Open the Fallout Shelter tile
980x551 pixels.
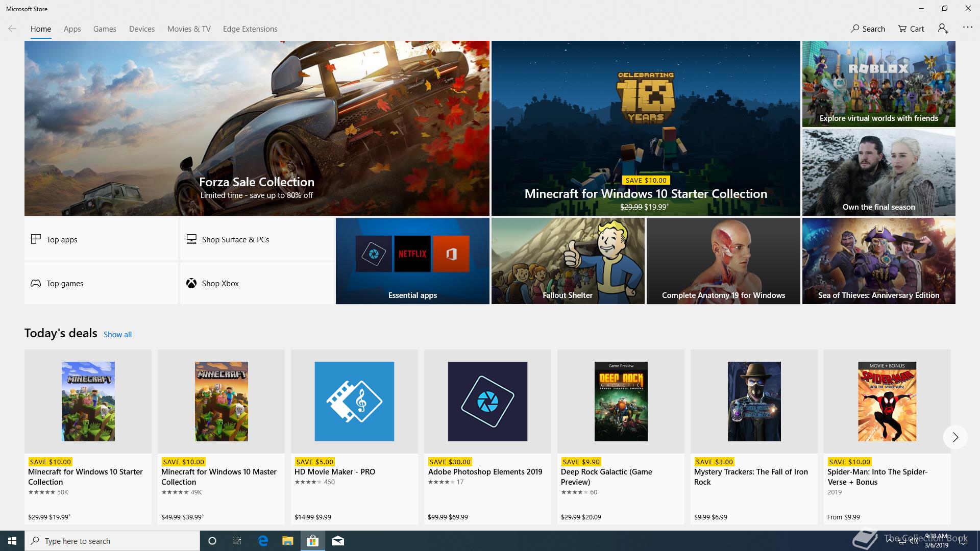click(568, 261)
